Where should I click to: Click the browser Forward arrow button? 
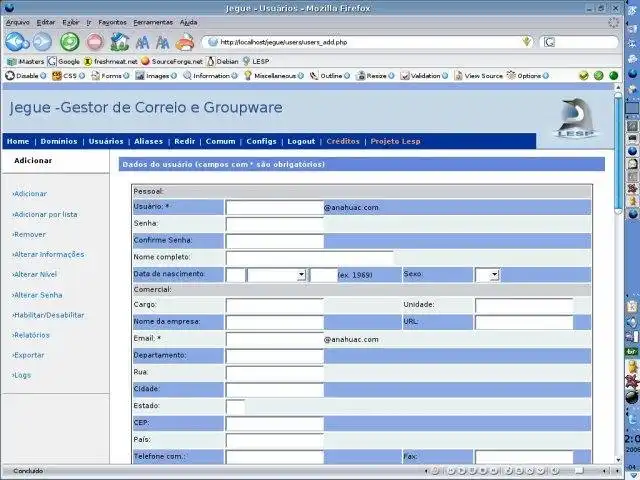(42, 42)
